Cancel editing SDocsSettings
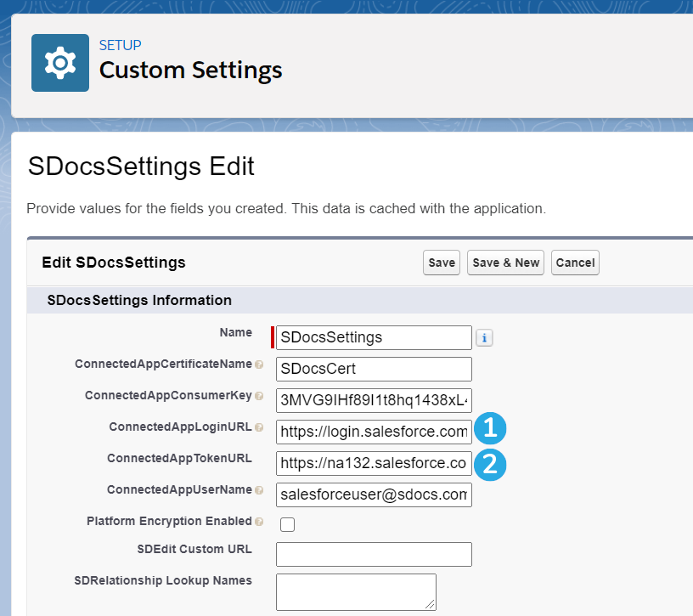693x616 pixels. pos(575,263)
